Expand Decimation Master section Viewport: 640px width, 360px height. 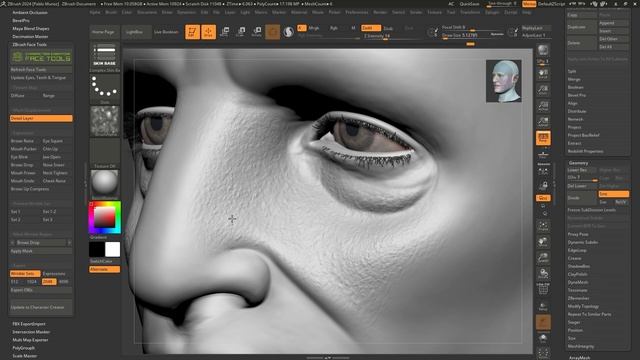[30, 36]
